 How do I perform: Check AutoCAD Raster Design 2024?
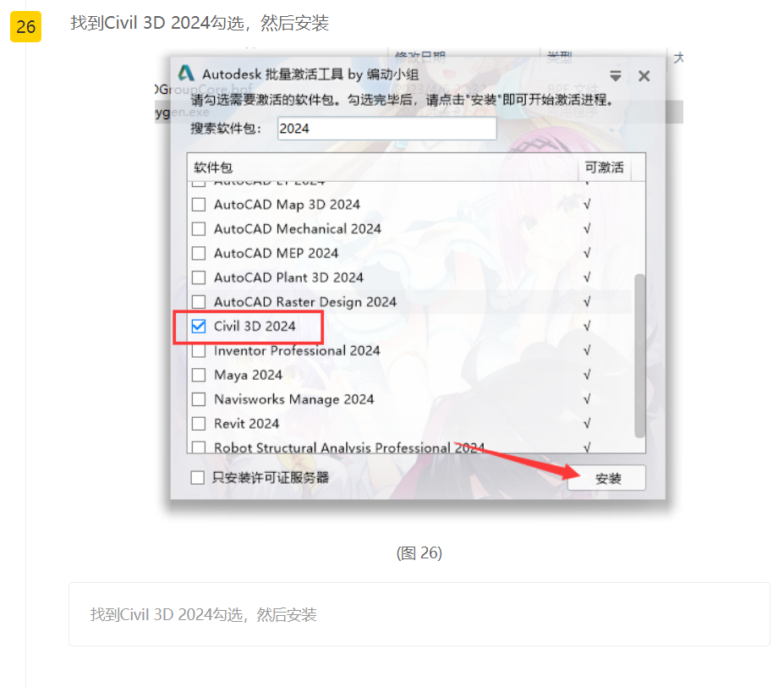point(199,302)
